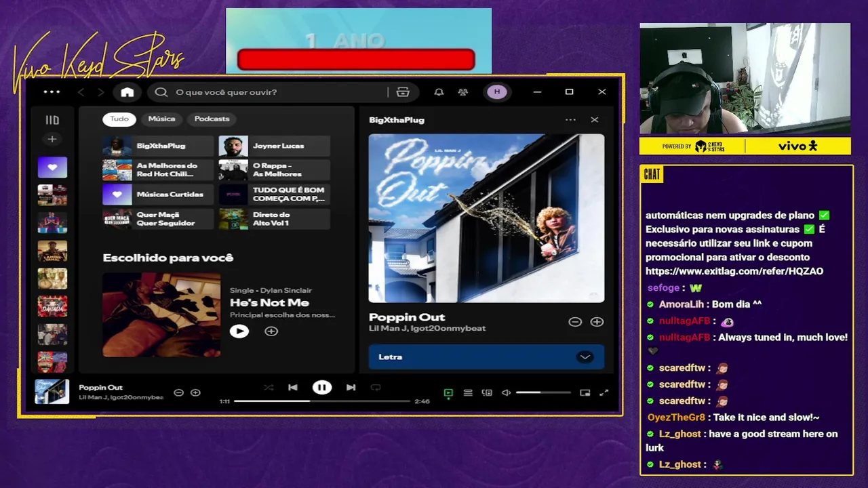Open the notifications bell
868x488 pixels.
pos(439,92)
